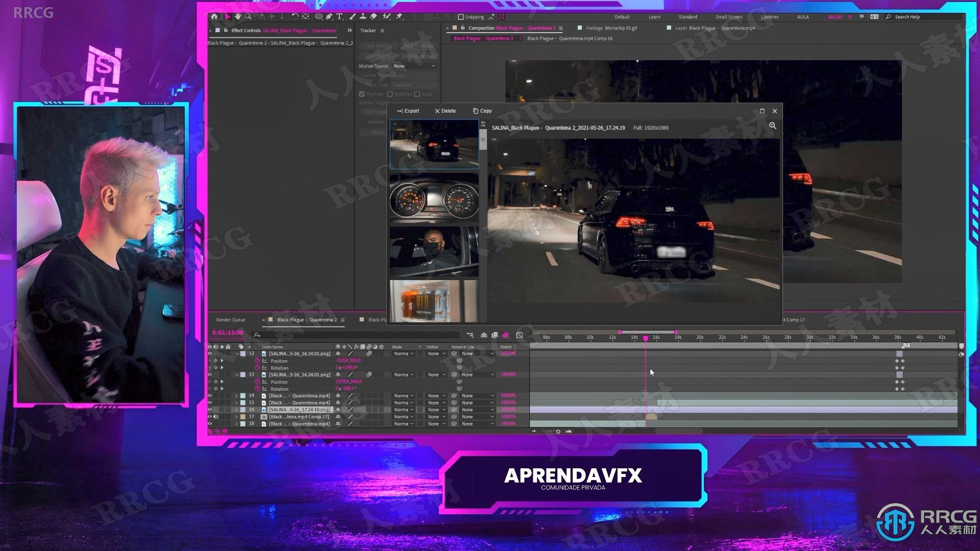Open TrkMat dropdown for layer 15
Image resolution: width=980 pixels, height=551 pixels.
pos(436,403)
